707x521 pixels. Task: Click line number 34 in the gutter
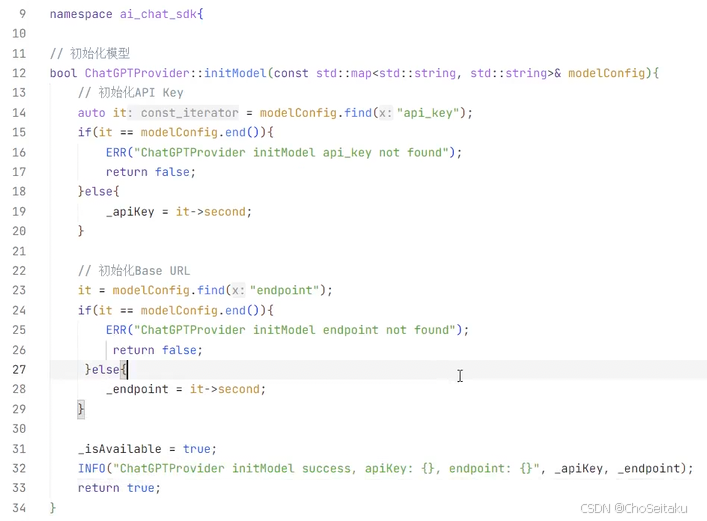(19, 507)
